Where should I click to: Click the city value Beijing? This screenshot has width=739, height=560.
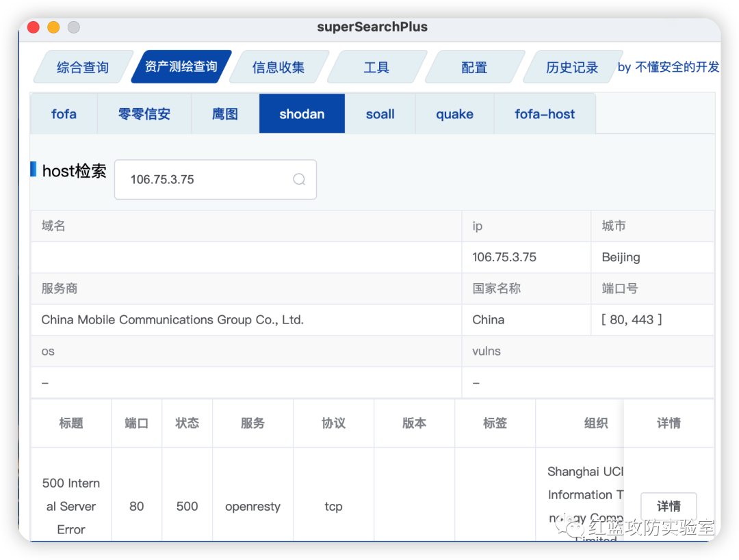point(621,257)
